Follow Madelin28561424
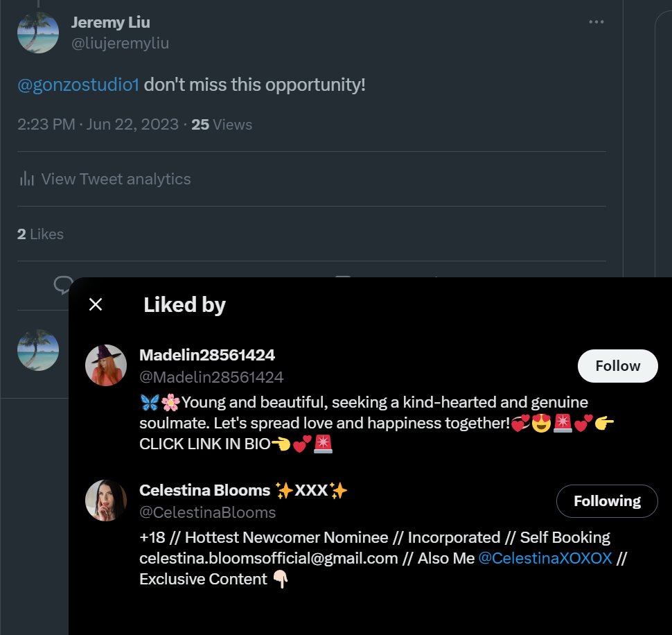Image resolution: width=672 pixels, height=635 pixels. point(617,366)
